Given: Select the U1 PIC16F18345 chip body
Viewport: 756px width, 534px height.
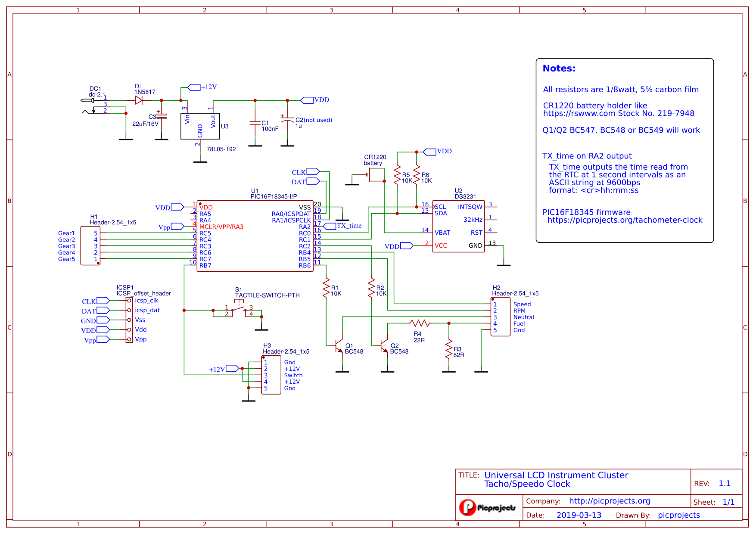Looking at the screenshot, I should pos(255,236).
